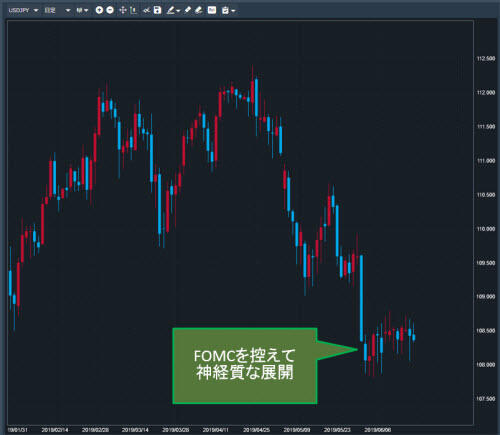This screenshot has width=500, height=435.
Task: Select the highlighter marker tool
Action: pyautogui.click(x=188, y=10)
